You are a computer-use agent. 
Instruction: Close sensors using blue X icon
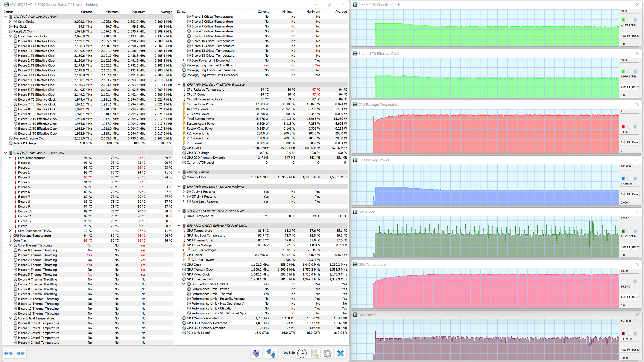click(340, 353)
